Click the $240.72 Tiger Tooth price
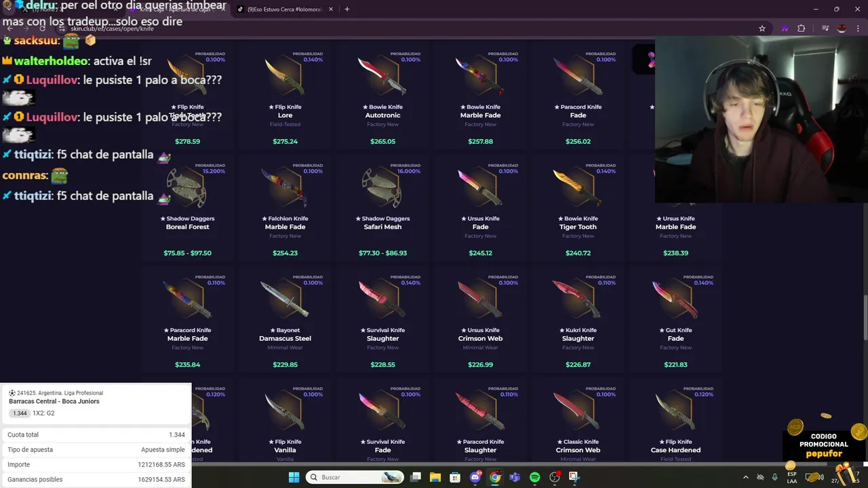This screenshot has width=868, height=488. click(x=578, y=253)
